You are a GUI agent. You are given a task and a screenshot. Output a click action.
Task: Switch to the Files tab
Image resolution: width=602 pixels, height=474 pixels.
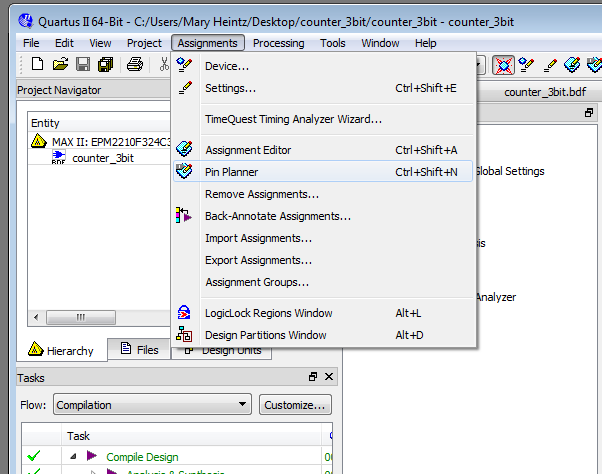click(x=139, y=350)
